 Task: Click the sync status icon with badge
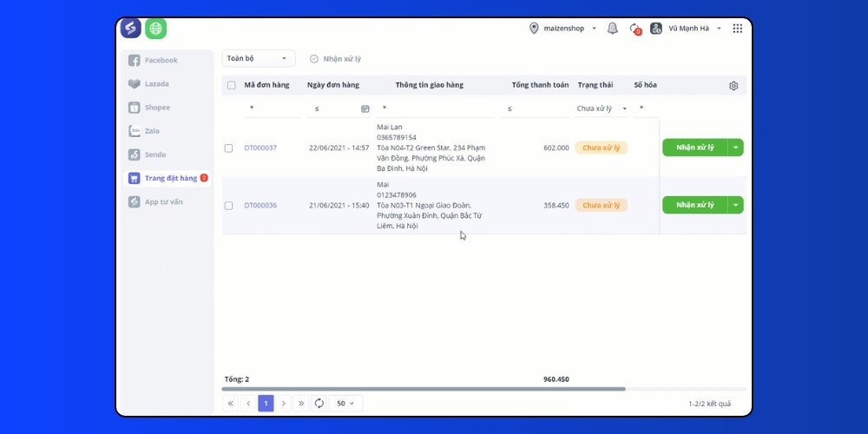(x=635, y=29)
